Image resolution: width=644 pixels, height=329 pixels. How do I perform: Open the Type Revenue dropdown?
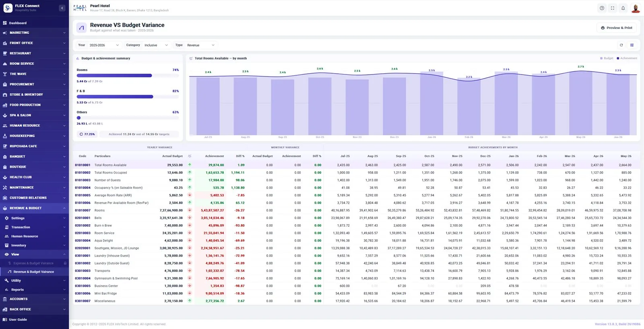point(200,45)
